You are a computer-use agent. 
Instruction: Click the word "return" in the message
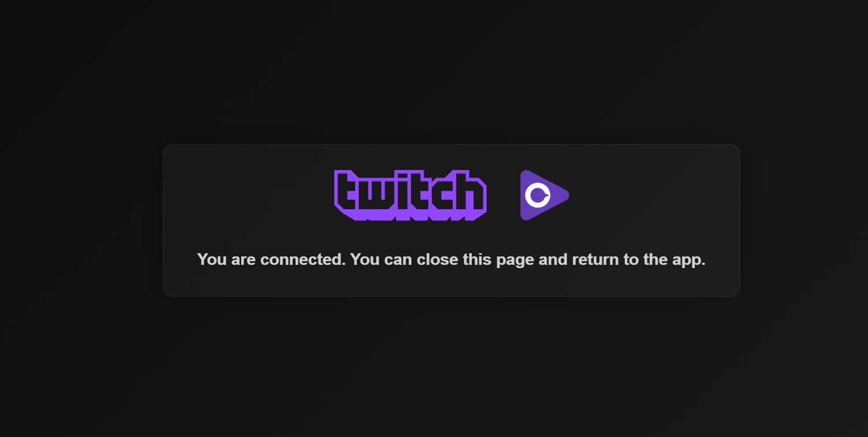[595, 260]
